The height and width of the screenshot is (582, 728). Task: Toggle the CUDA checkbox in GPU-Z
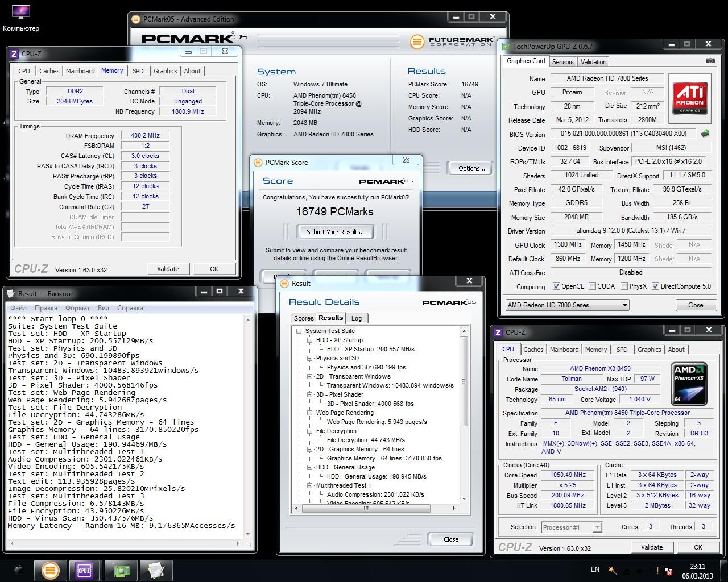[x=592, y=286]
